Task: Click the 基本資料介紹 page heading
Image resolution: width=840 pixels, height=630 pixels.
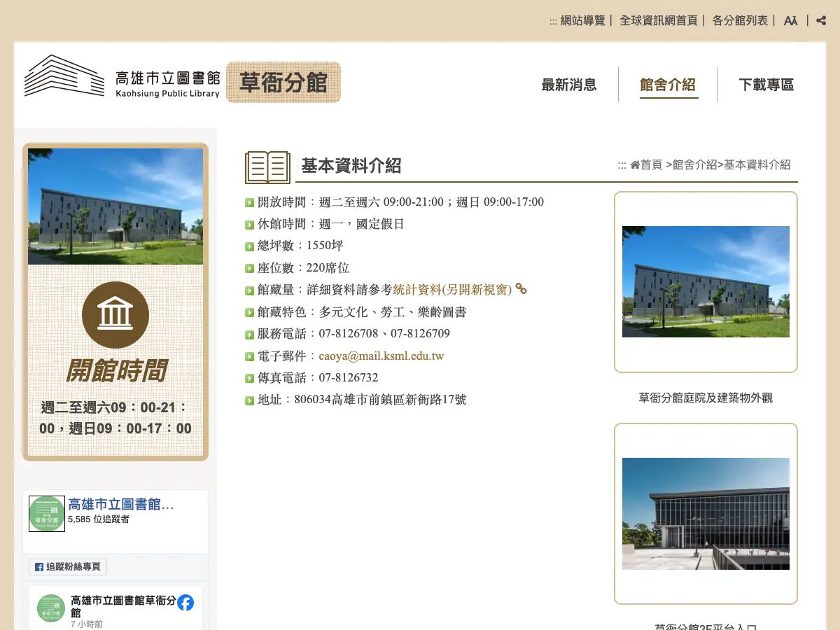Action: tap(351, 166)
